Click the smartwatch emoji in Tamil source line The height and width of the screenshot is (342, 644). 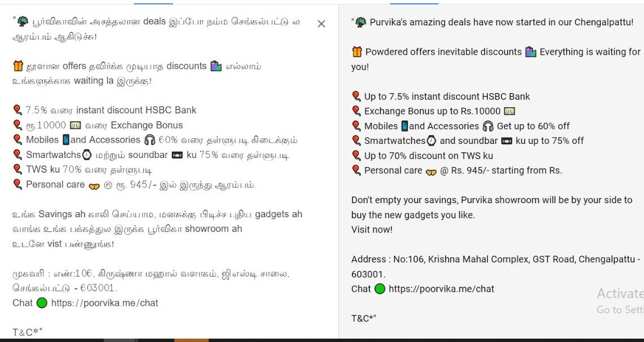tap(87, 155)
